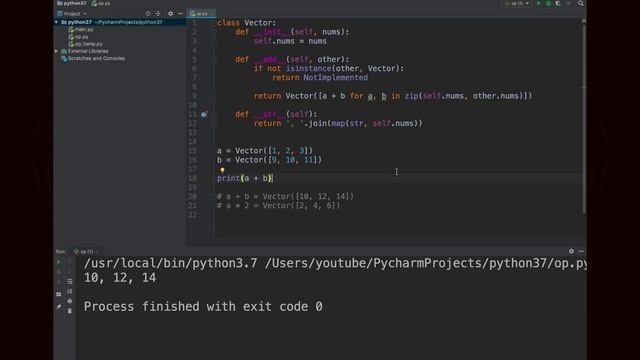This screenshot has width=640, height=360.
Task: Click the fold marker beside __add__ definition
Action: pyautogui.click(x=214, y=60)
